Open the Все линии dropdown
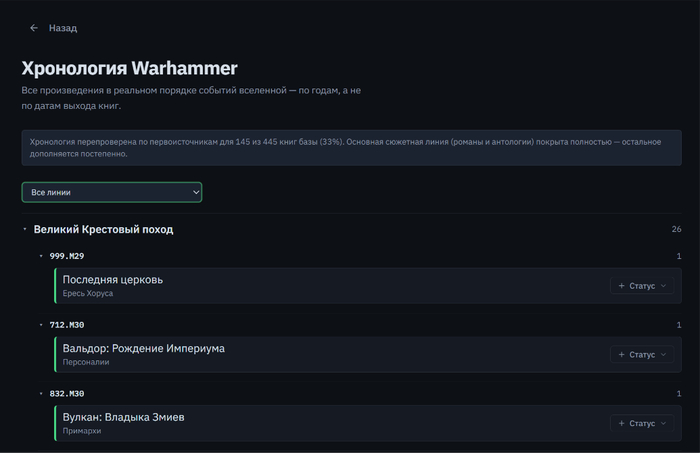Screen dimensions: 700x453 coord(112,192)
